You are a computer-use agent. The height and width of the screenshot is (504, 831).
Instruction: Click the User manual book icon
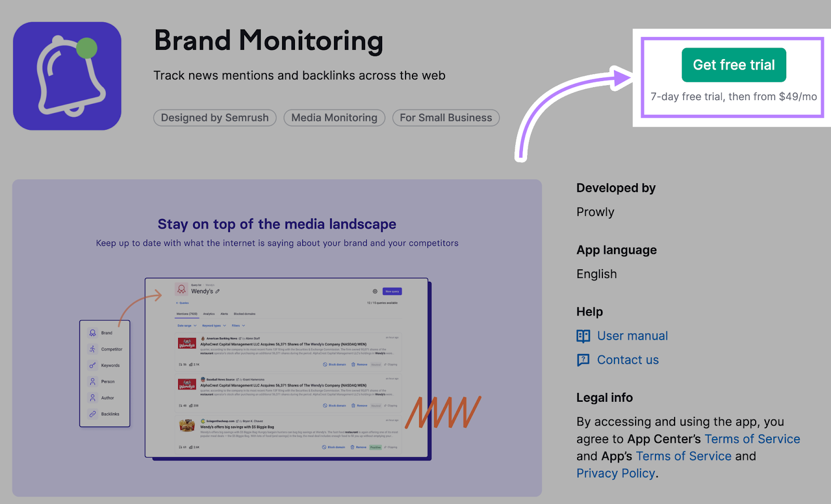point(583,336)
